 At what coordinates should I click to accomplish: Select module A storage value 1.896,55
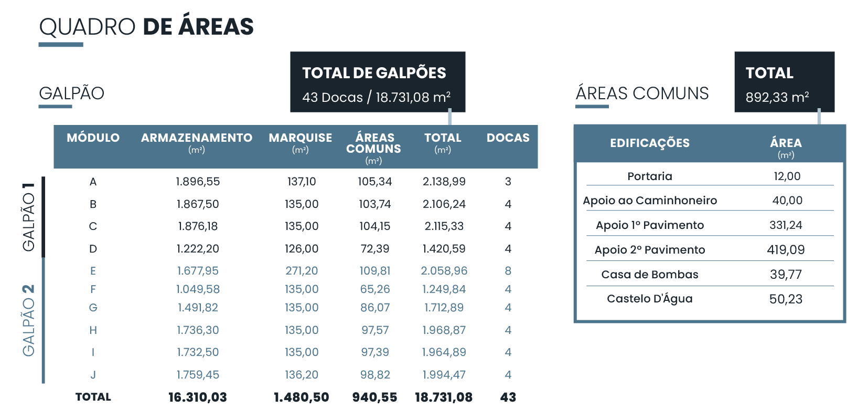click(x=198, y=182)
